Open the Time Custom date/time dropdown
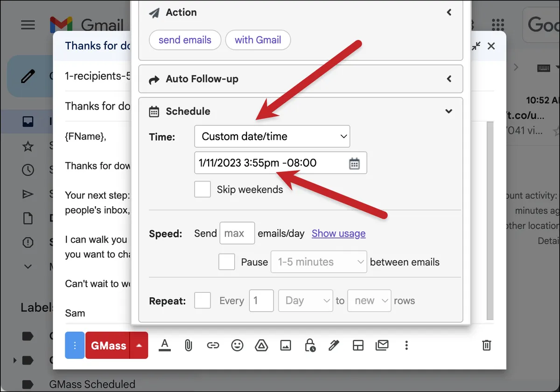 tap(272, 136)
